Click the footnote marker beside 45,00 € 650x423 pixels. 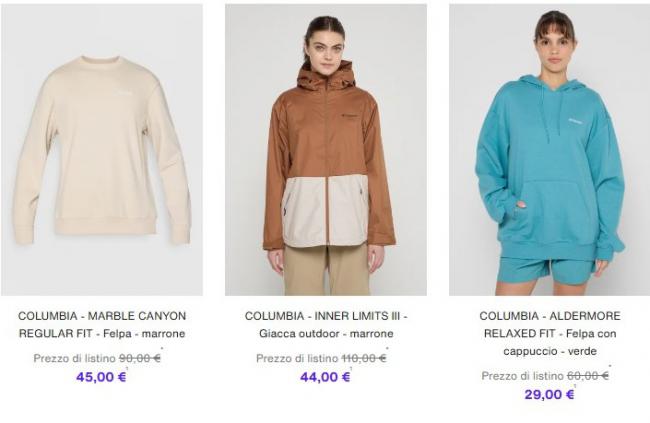pos(127,368)
